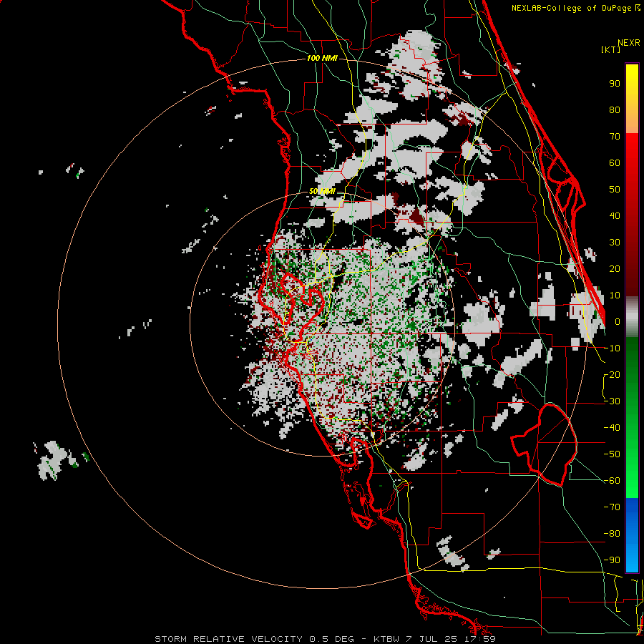Select the -10 value on velocity scale
644x644 pixels.
point(612,348)
